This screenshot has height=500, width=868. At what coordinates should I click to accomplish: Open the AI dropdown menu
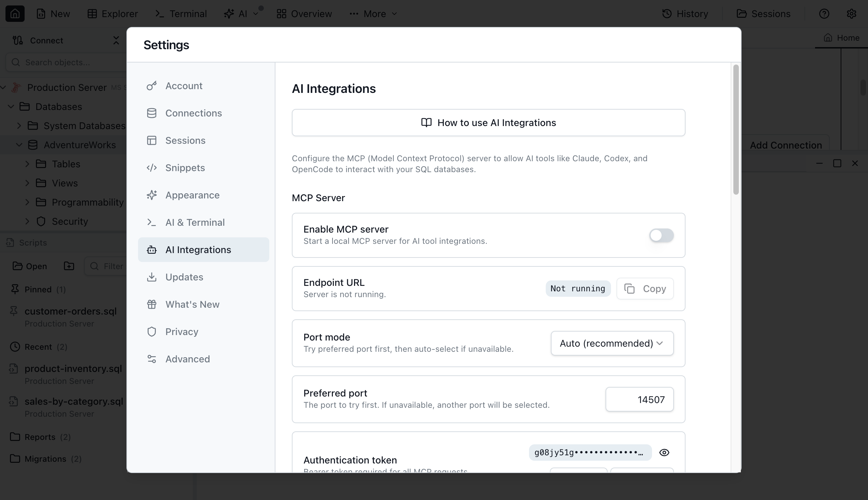click(241, 14)
